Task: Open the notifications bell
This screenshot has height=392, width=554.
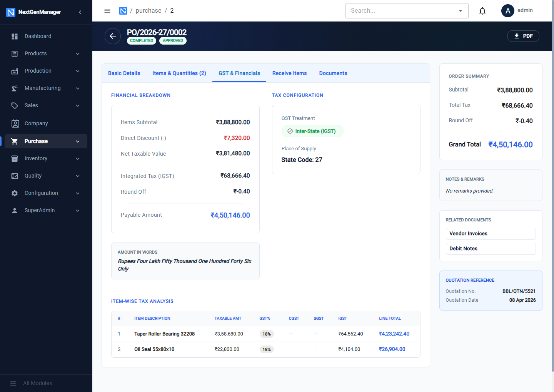Action: [x=482, y=11]
